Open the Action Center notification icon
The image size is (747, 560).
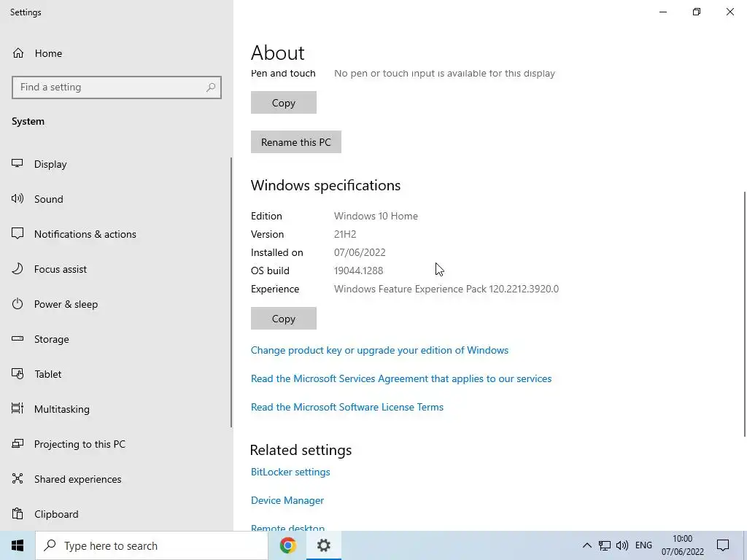pos(723,545)
